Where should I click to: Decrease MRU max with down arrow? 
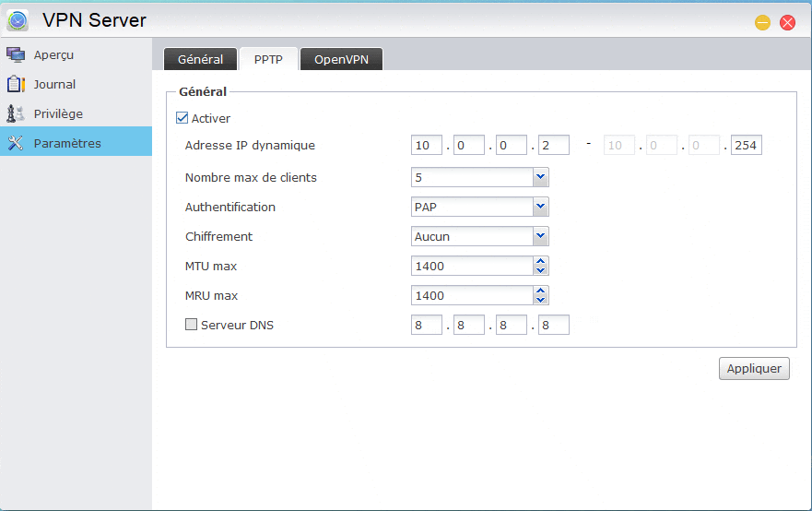tap(541, 300)
